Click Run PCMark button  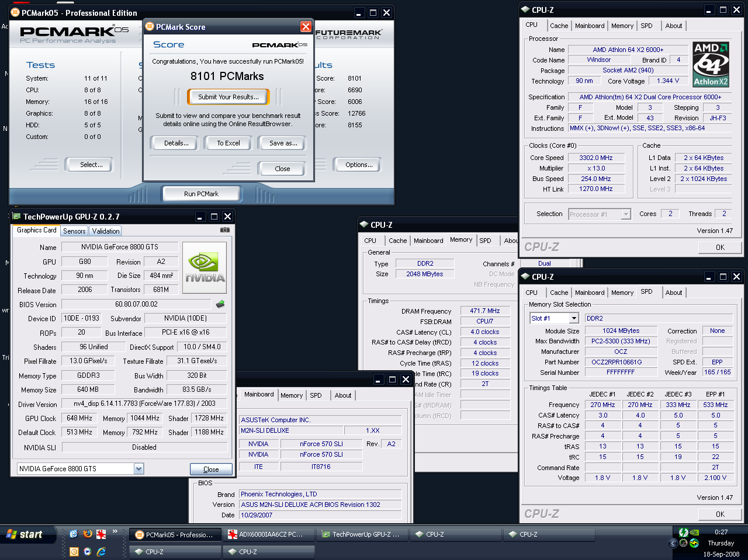click(x=201, y=194)
